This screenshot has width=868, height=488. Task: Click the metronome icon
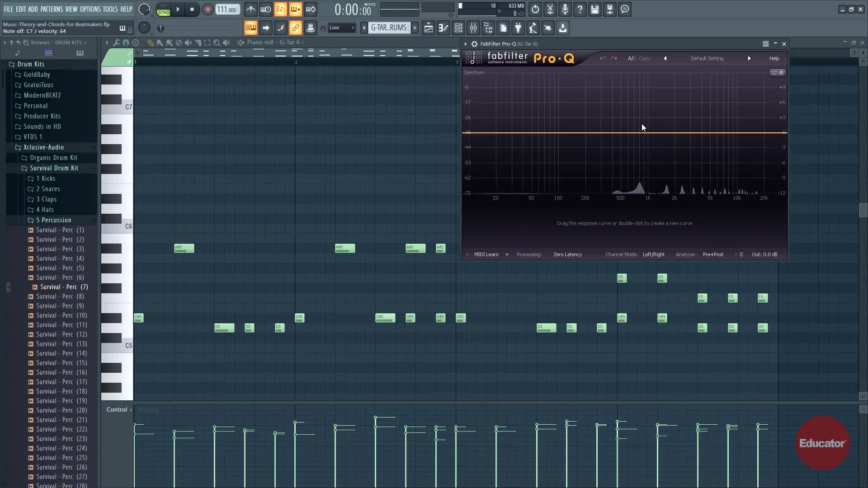click(x=251, y=9)
